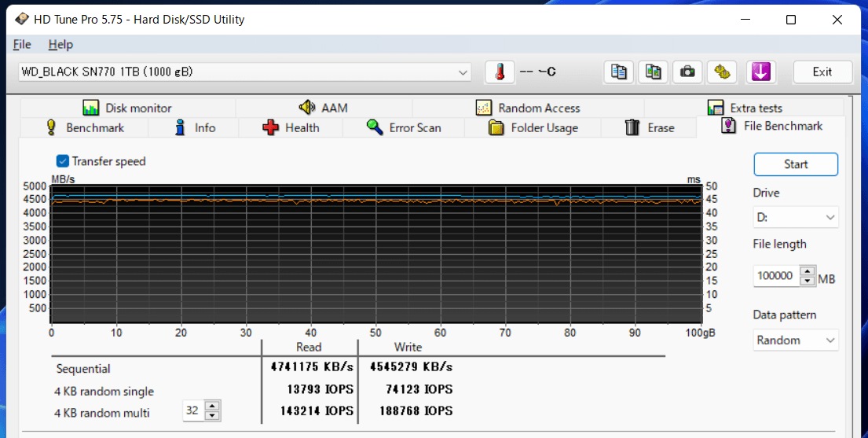The width and height of the screenshot is (868, 438).
Task: Increase 4 KB random multi queue depth
Action: [212, 405]
